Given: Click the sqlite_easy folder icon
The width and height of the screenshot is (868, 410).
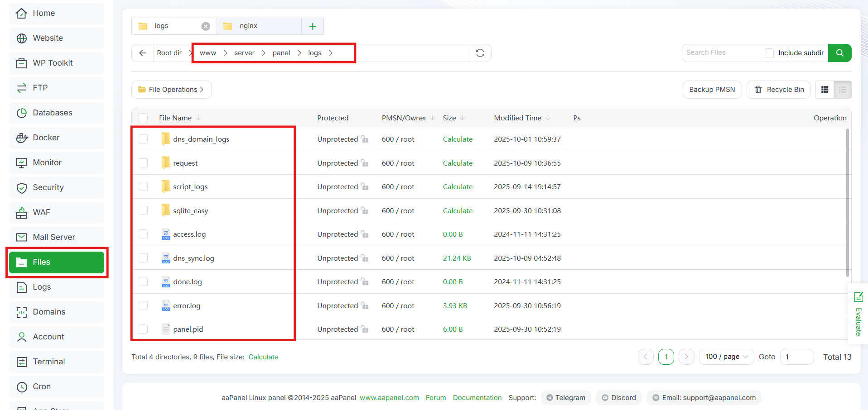Looking at the screenshot, I should tap(166, 210).
